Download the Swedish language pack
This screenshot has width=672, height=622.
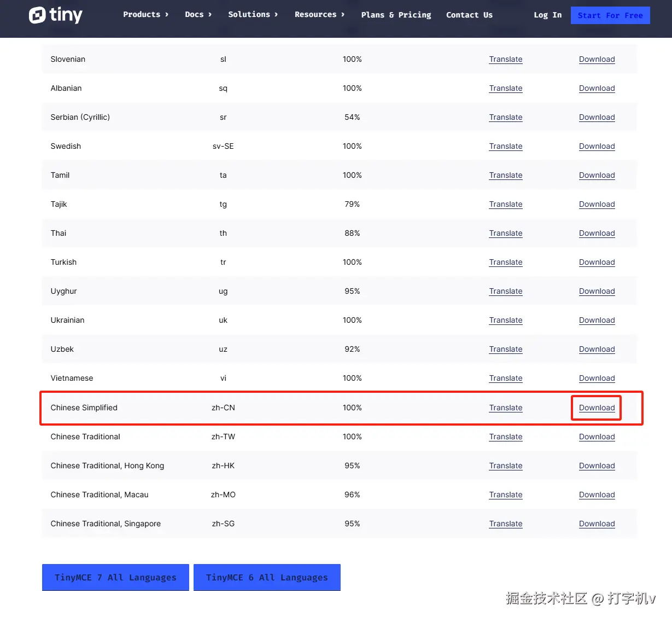point(597,146)
